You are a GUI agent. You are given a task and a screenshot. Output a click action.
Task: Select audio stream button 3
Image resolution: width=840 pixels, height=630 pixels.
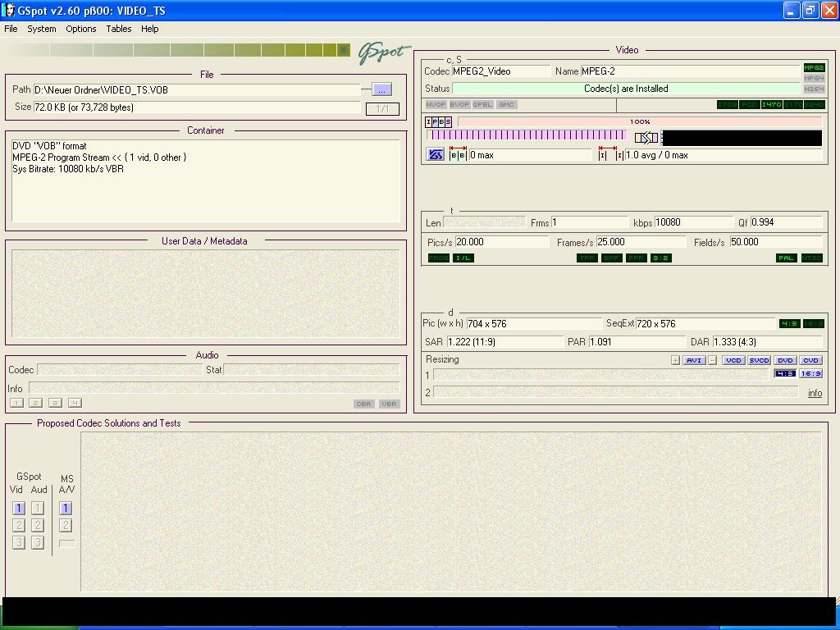[55, 403]
